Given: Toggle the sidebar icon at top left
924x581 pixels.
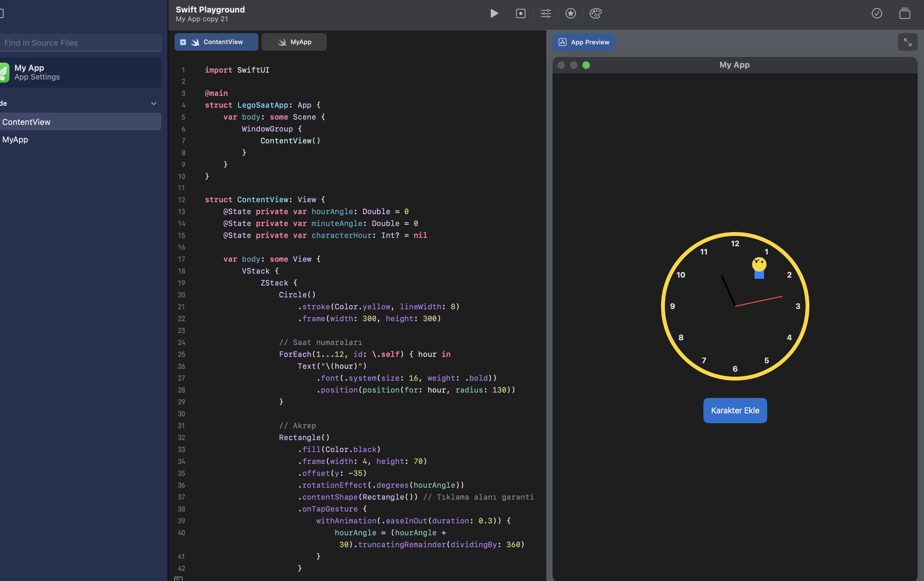Looking at the screenshot, I should click(x=2, y=13).
